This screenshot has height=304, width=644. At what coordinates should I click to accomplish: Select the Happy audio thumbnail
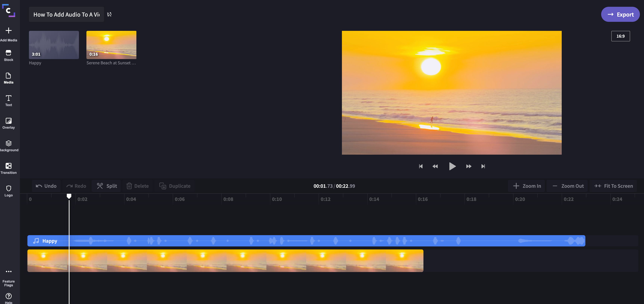(54, 45)
